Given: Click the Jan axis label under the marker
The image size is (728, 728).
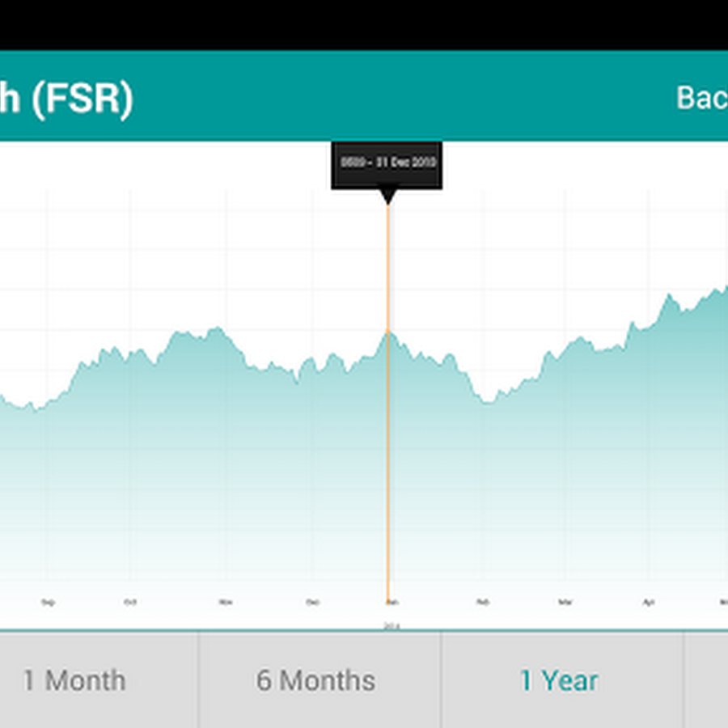Looking at the screenshot, I should point(392,603).
